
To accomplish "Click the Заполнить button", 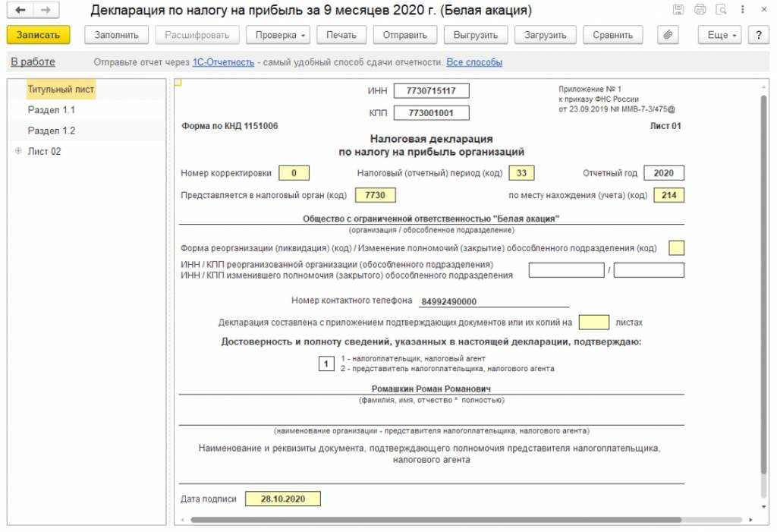I will tap(116, 35).
